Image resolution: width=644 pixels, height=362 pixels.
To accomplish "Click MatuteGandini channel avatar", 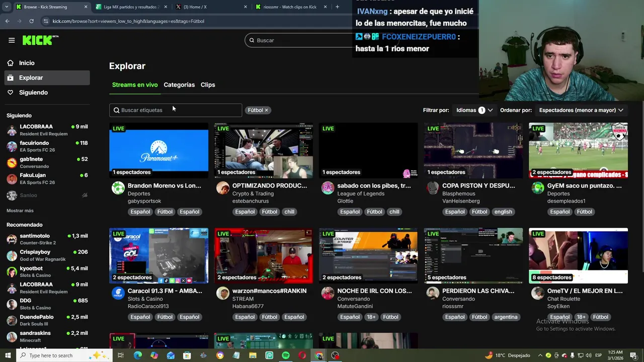I will click(x=328, y=293).
